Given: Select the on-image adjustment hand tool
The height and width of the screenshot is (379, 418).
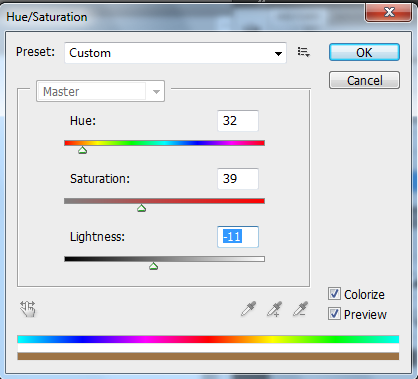Looking at the screenshot, I should point(28,309).
